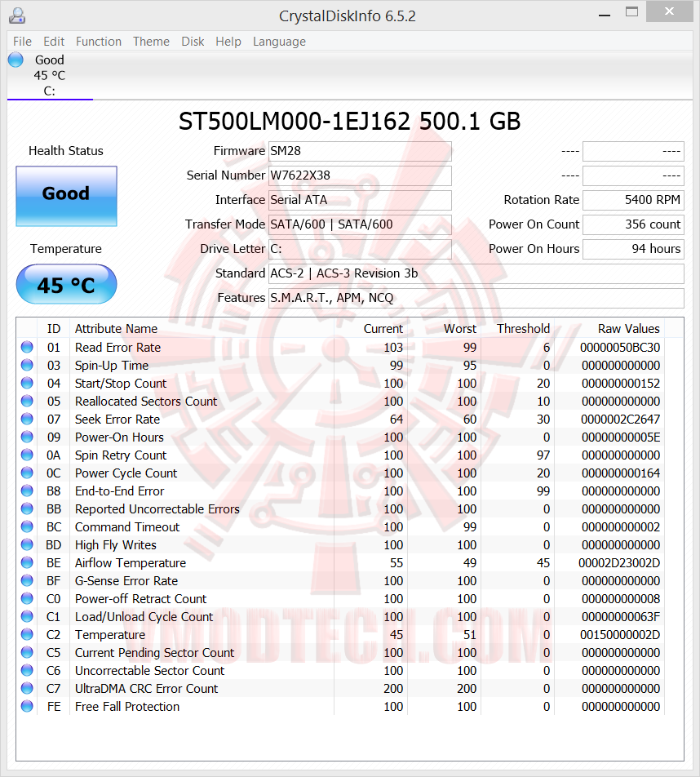Click status orb of End-to-End Error row

click(x=27, y=491)
